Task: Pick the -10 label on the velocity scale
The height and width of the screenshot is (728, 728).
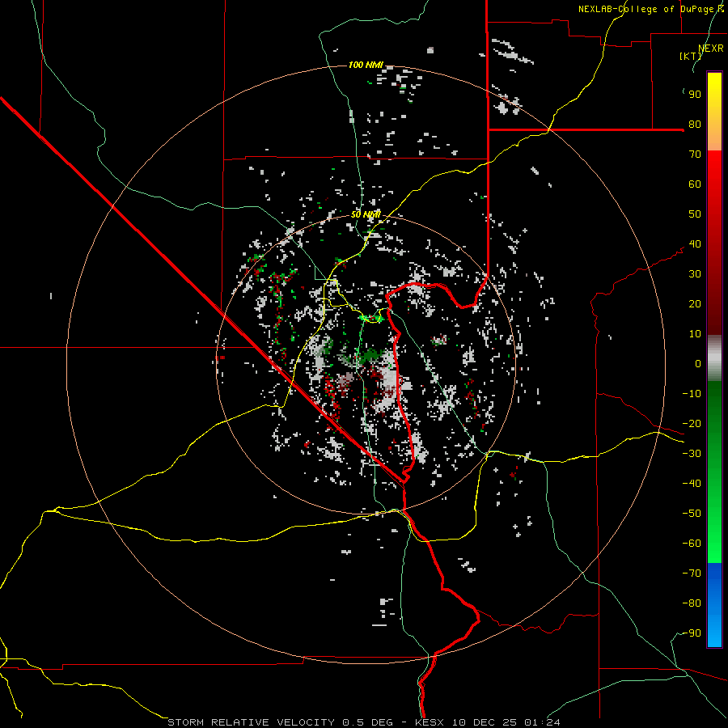Action: 692,394
